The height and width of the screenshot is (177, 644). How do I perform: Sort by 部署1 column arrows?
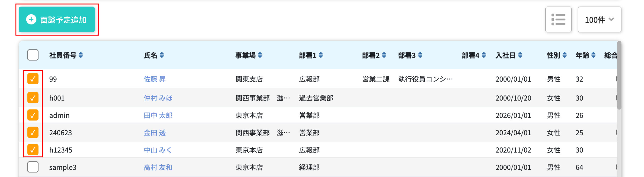pyautogui.click(x=321, y=55)
